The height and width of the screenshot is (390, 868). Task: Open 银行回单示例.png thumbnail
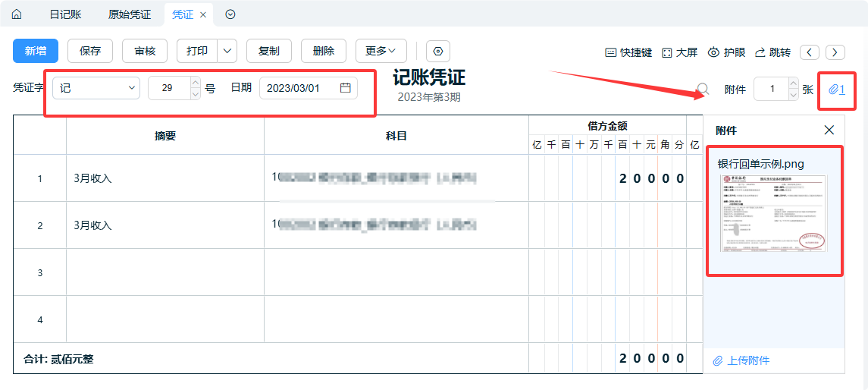(773, 212)
